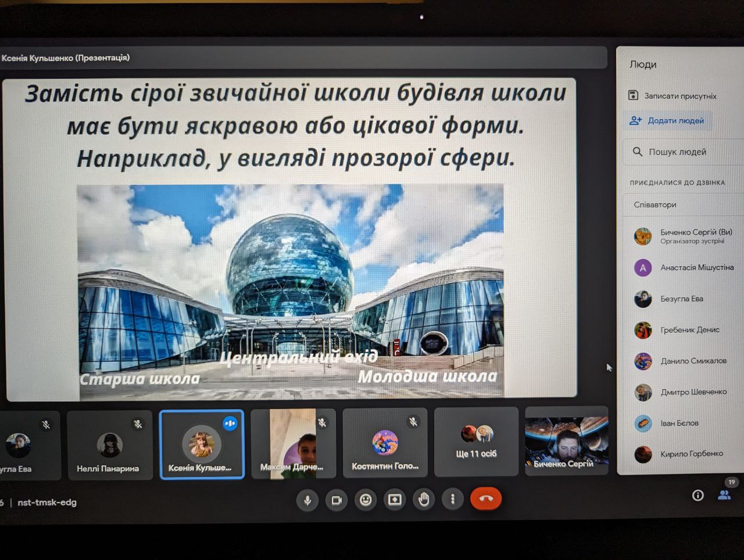Image resolution: width=744 pixels, height=560 pixels.
Task: Click the Додати людей button
Action: [x=667, y=121]
